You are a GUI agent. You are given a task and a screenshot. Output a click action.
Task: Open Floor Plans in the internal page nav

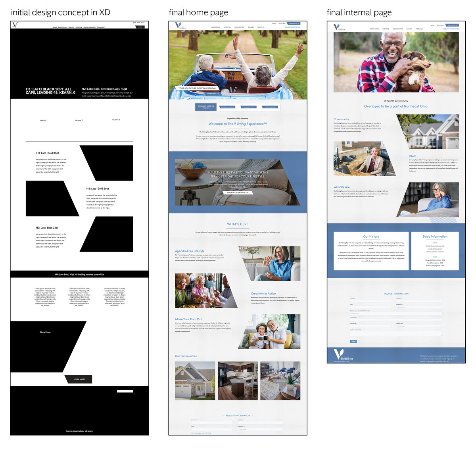(374, 29)
